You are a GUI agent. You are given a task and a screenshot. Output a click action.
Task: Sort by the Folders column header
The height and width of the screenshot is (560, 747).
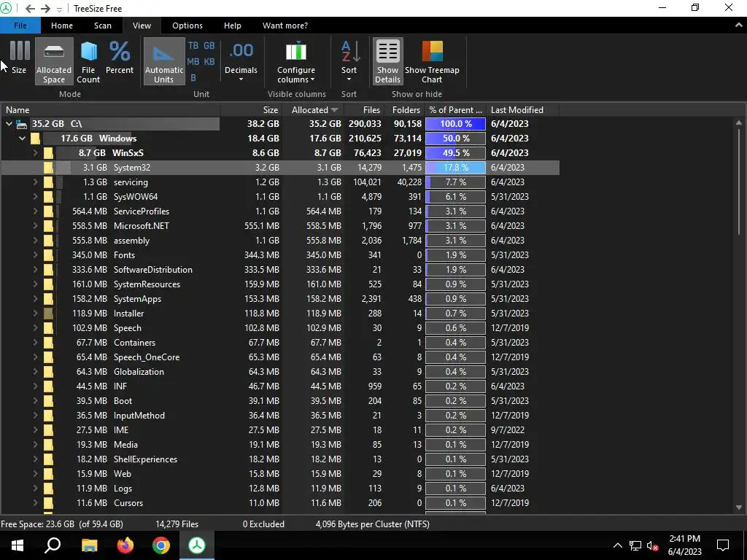pyautogui.click(x=404, y=110)
